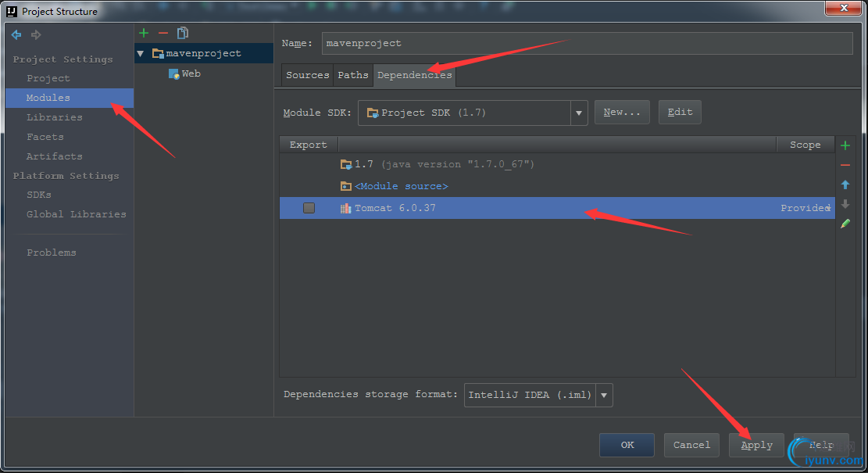Screen dimensions: 868x473
Task: Click the Cancel button
Action: pyautogui.click(x=691, y=446)
